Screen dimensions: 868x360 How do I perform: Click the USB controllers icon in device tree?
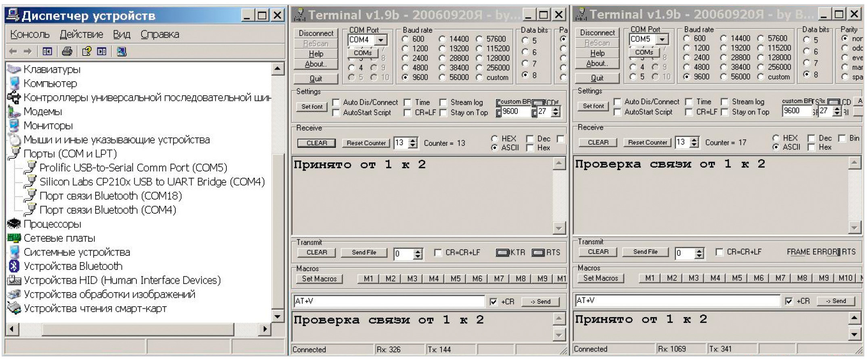14,97
